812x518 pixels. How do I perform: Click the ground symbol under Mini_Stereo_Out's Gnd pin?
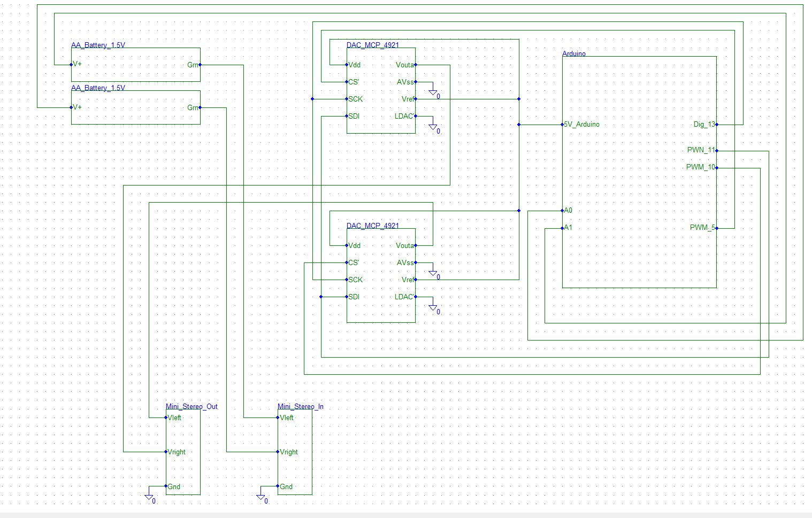(150, 496)
